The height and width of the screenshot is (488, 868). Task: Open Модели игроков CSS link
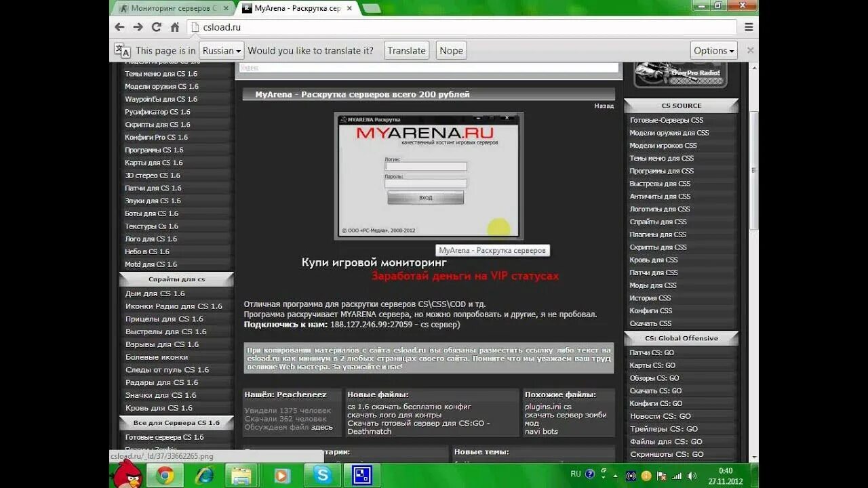point(663,146)
